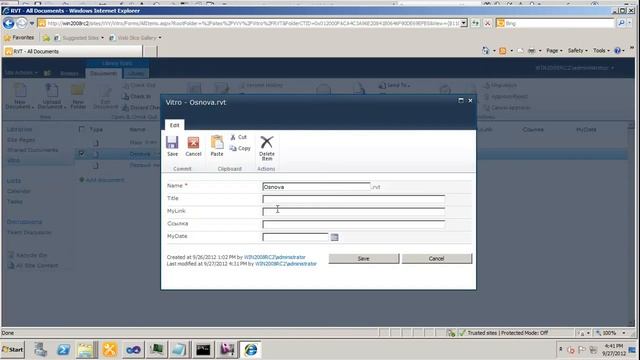The height and width of the screenshot is (360, 640).
Task: Click Copy in the Clipboard group
Action: click(240, 148)
